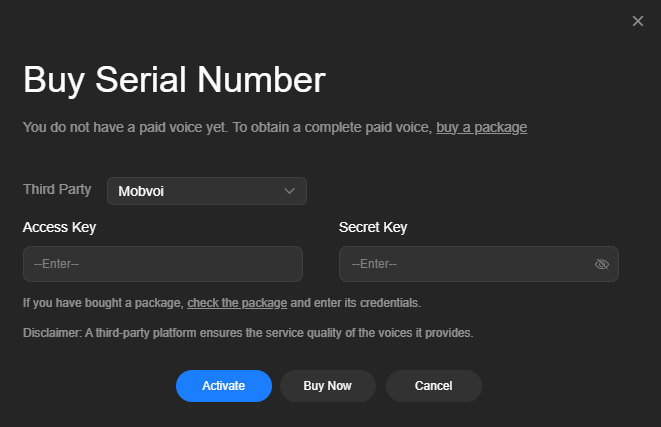Choose the Buy Now button

tap(328, 386)
